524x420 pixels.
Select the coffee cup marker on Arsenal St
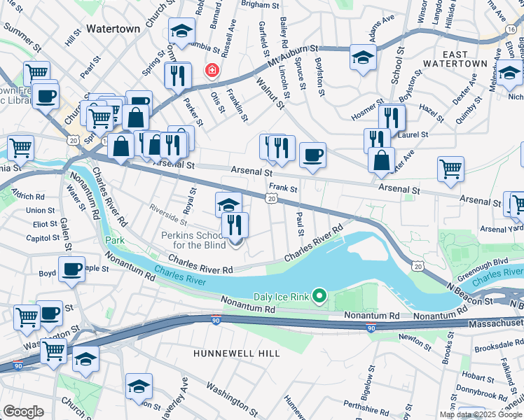pos(312,155)
